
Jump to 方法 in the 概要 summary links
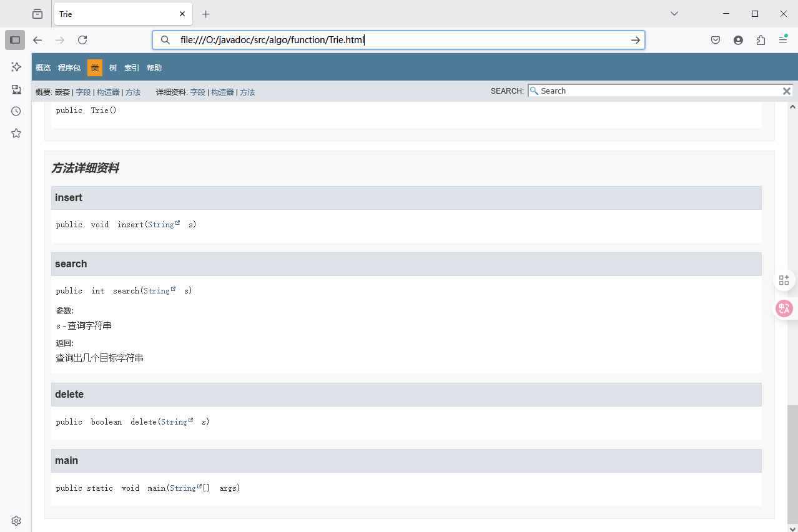coord(133,92)
